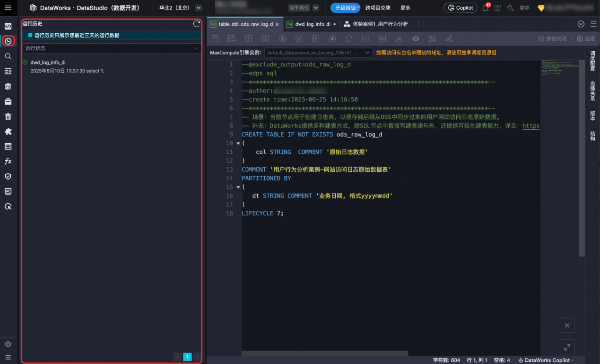
Task: Open the fx functions icon in sidebar
Action: pyautogui.click(x=8, y=161)
